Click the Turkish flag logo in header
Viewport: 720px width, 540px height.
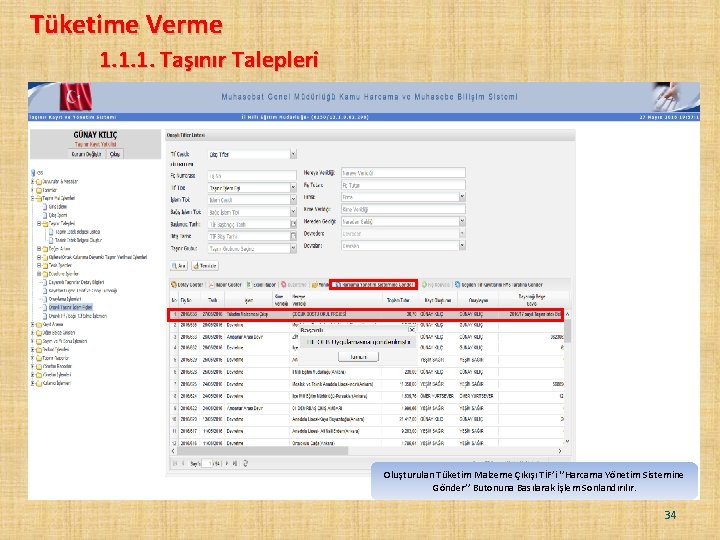coord(75,97)
